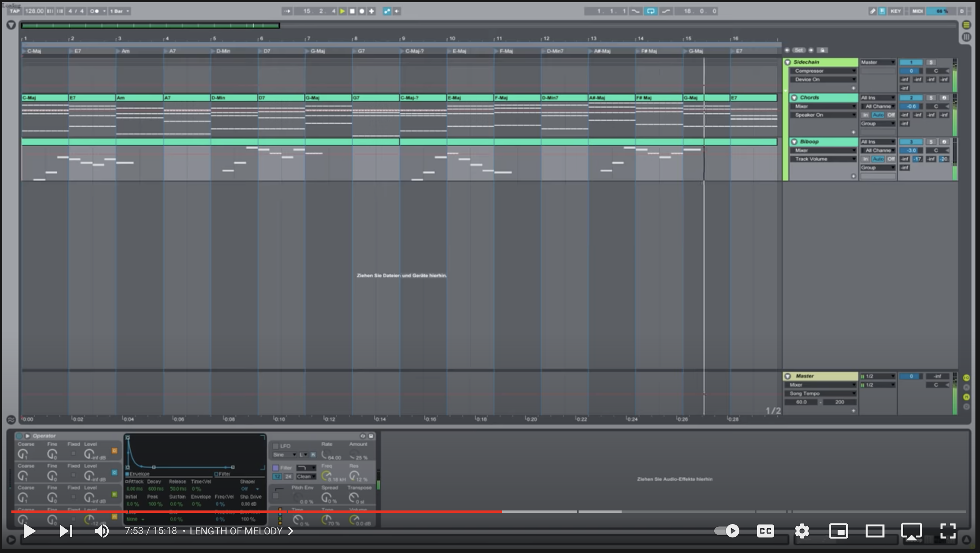Click the green Play button in Ableton transport

[x=343, y=11]
